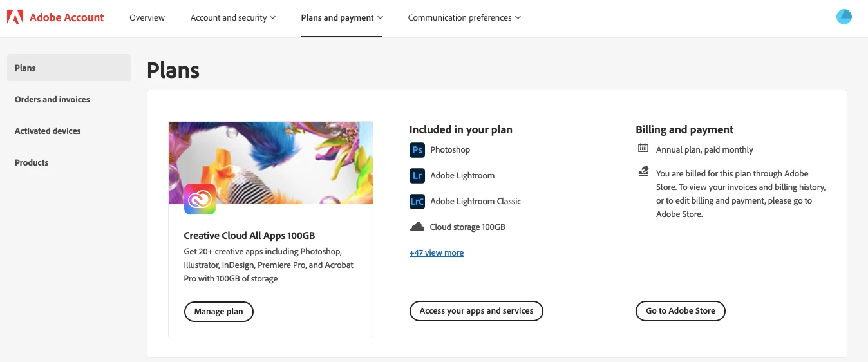Click Access your apps and services
This screenshot has height=362, width=868.
coord(476,311)
